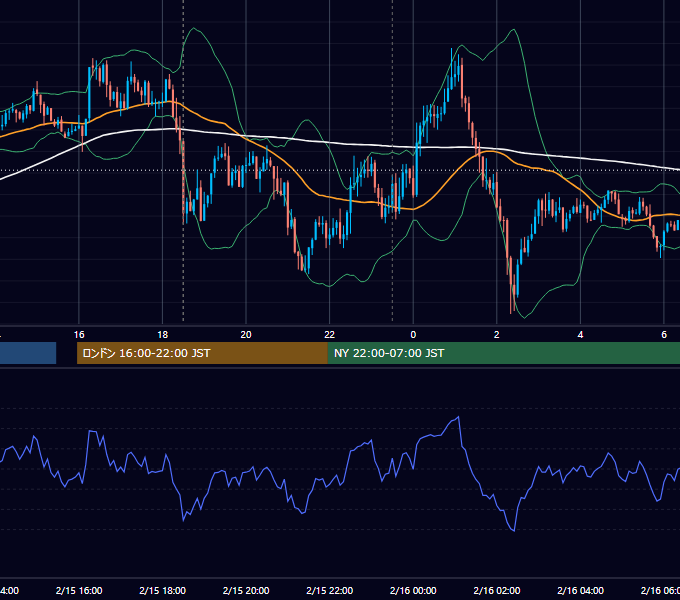Click hour label 18 under the price chart
The width and height of the screenshot is (680, 600).
[x=163, y=335]
